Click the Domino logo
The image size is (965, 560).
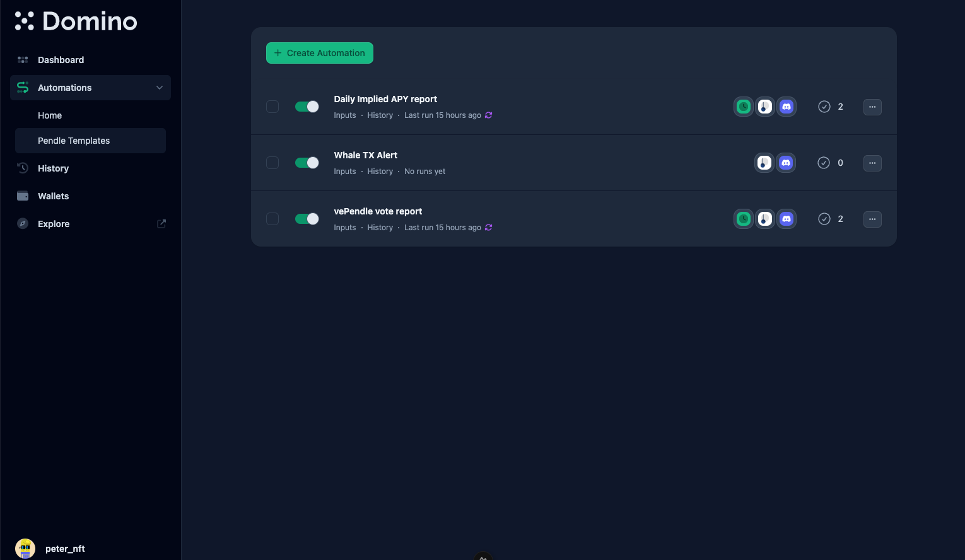click(x=76, y=21)
